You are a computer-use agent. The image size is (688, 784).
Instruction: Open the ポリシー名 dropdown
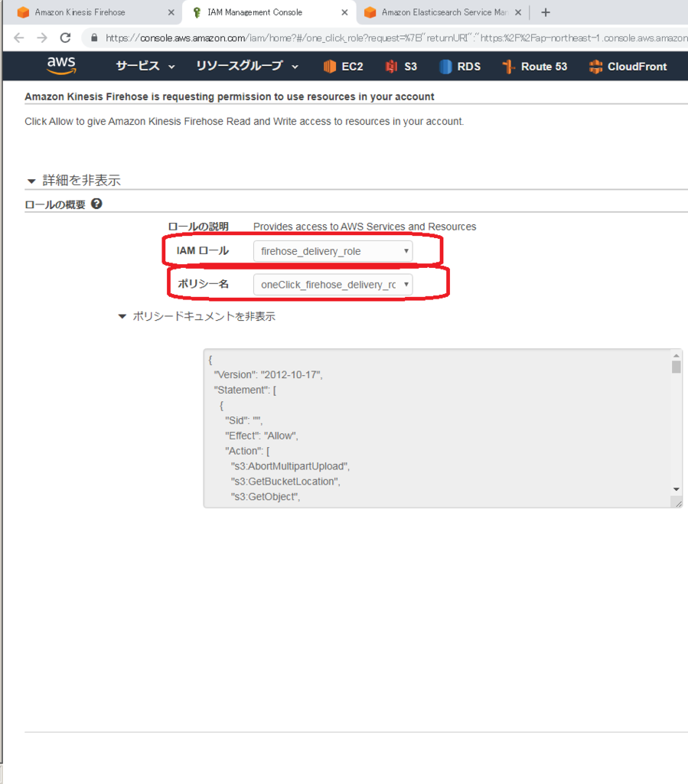tap(333, 285)
